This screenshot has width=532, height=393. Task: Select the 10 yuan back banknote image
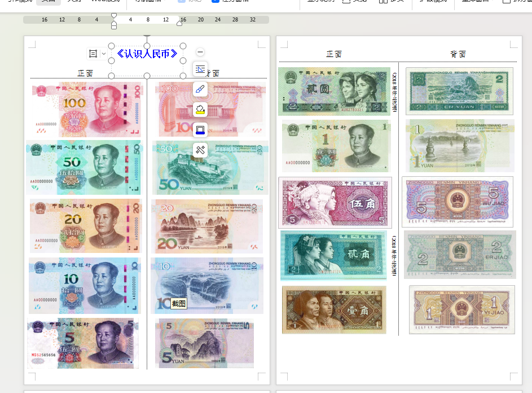pyautogui.click(x=207, y=286)
